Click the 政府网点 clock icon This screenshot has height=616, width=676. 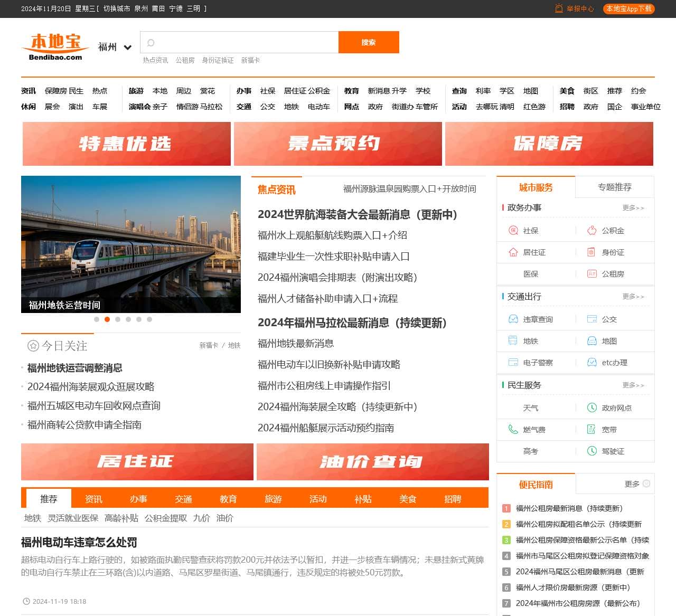[591, 407]
